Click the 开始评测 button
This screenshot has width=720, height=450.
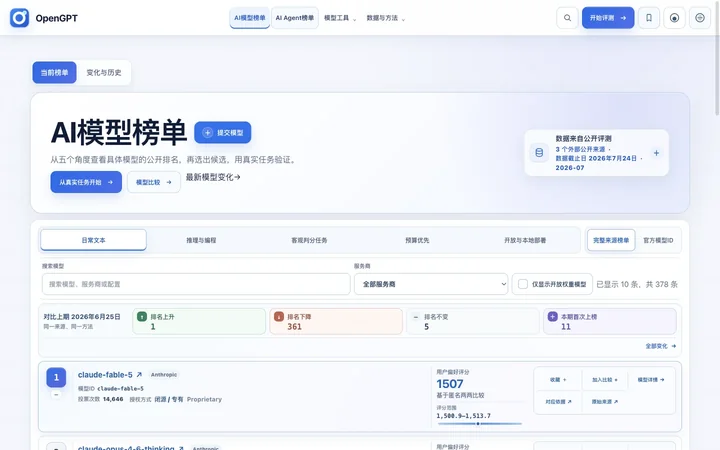point(608,18)
